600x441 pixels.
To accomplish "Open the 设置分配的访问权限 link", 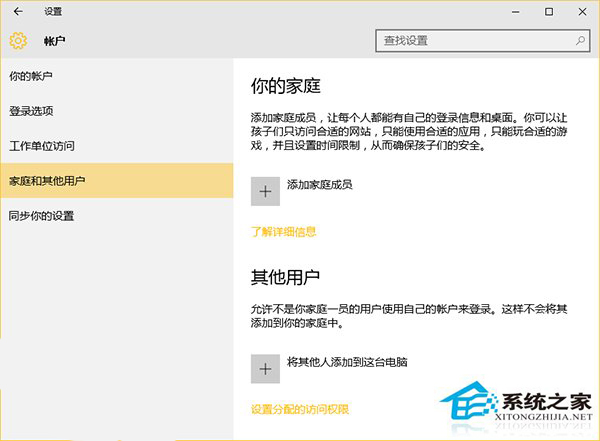I will (300, 409).
